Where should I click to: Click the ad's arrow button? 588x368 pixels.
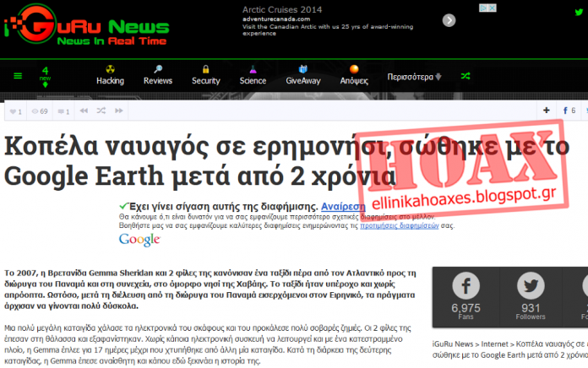tap(449, 20)
